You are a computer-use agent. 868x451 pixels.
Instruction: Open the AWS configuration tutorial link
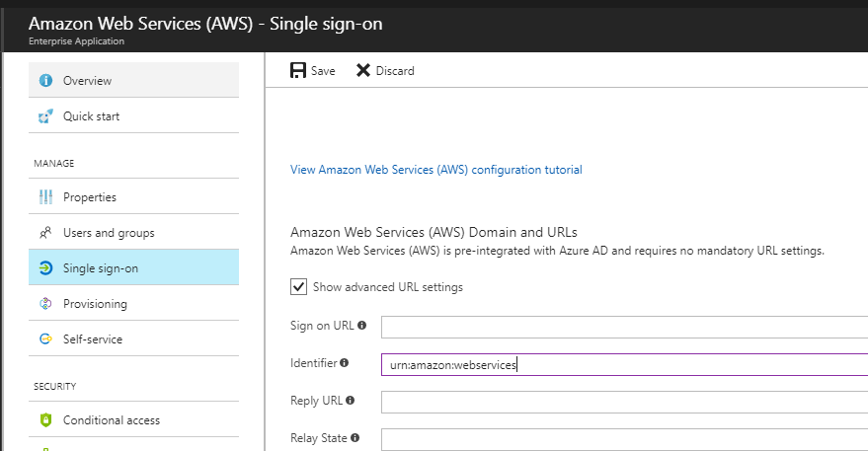click(436, 170)
